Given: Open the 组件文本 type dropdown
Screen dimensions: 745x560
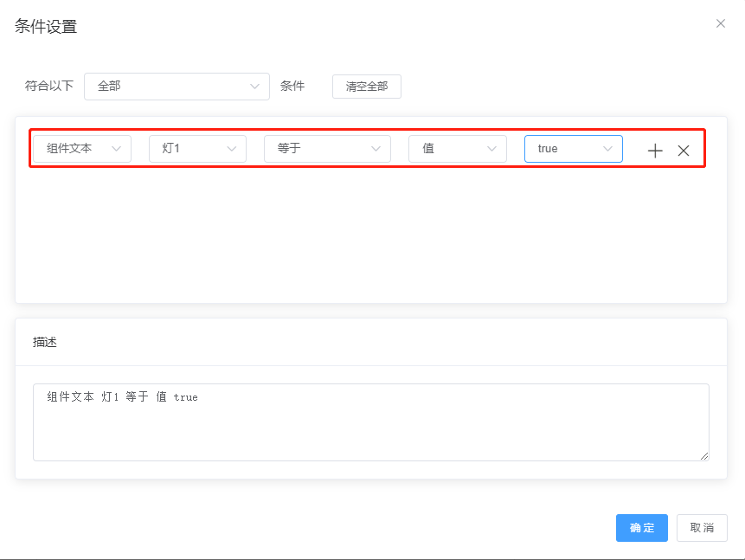Looking at the screenshot, I should point(82,149).
